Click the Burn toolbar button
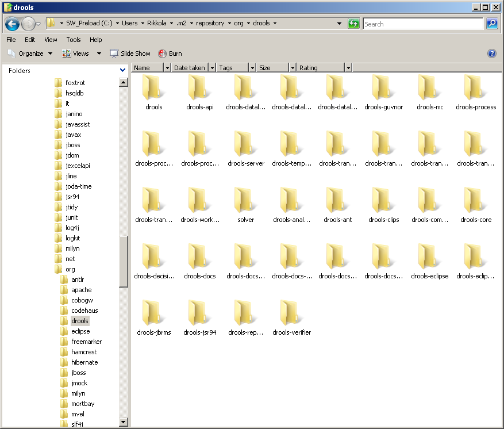Viewport: 504px width, 429px height. [x=170, y=53]
